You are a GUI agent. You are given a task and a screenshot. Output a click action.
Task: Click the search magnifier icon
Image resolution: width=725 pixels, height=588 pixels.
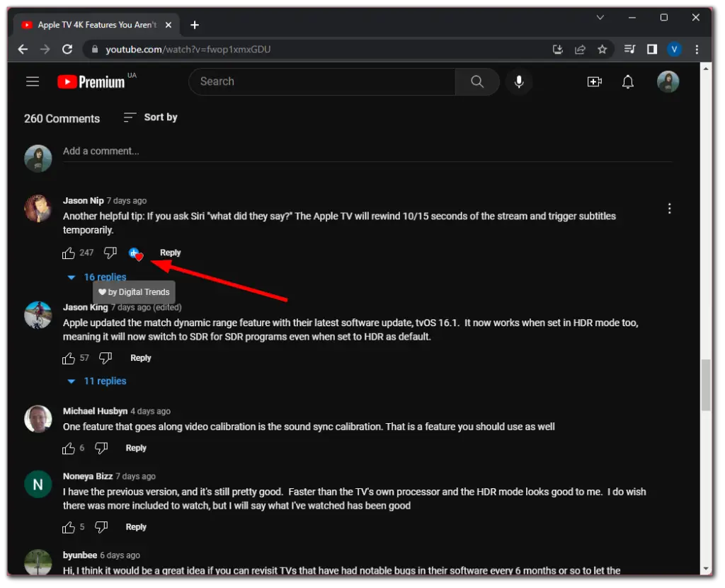[476, 81]
